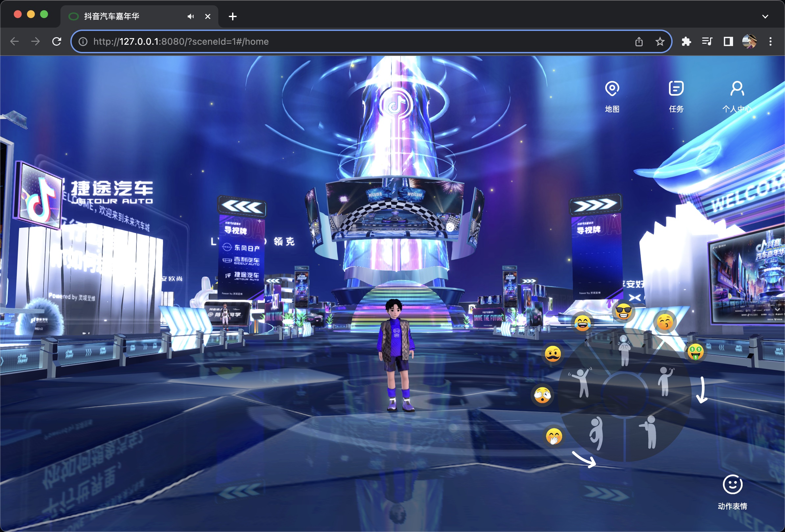Trigger the pointing figure action
The width and height of the screenshot is (785, 532).
[x=649, y=432]
